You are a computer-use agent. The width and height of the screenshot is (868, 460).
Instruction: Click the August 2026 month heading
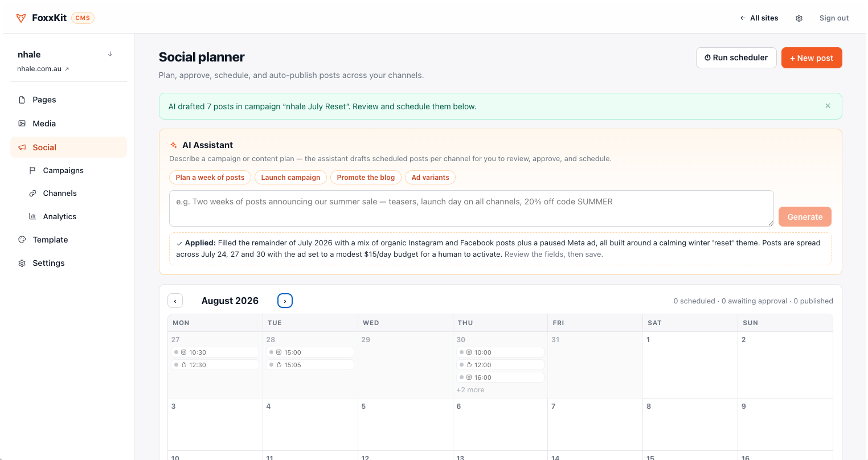click(230, 301)
